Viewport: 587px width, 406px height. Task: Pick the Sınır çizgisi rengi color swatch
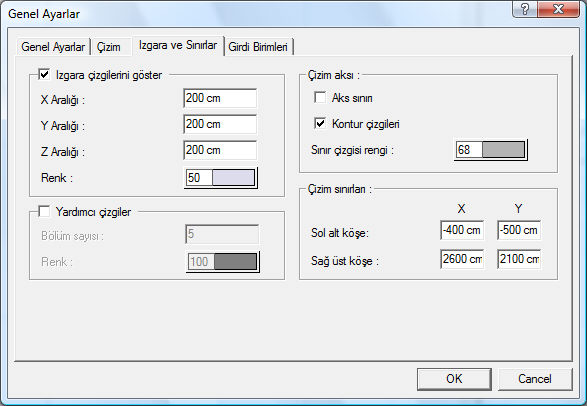[491, 150]
